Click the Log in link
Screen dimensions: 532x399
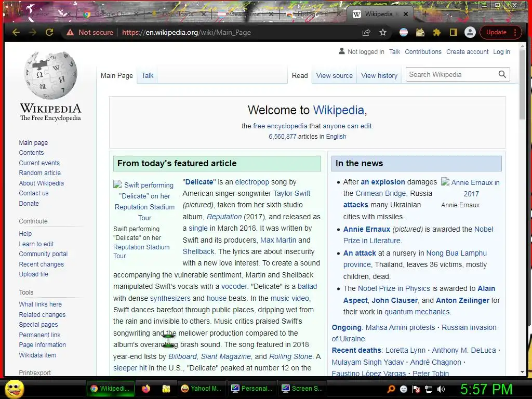(501, 51)
